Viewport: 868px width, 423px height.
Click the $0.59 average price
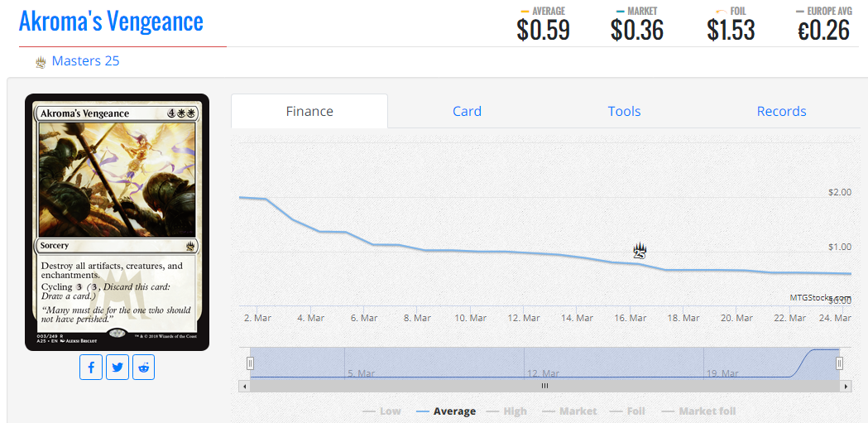(x=543, y=30)
